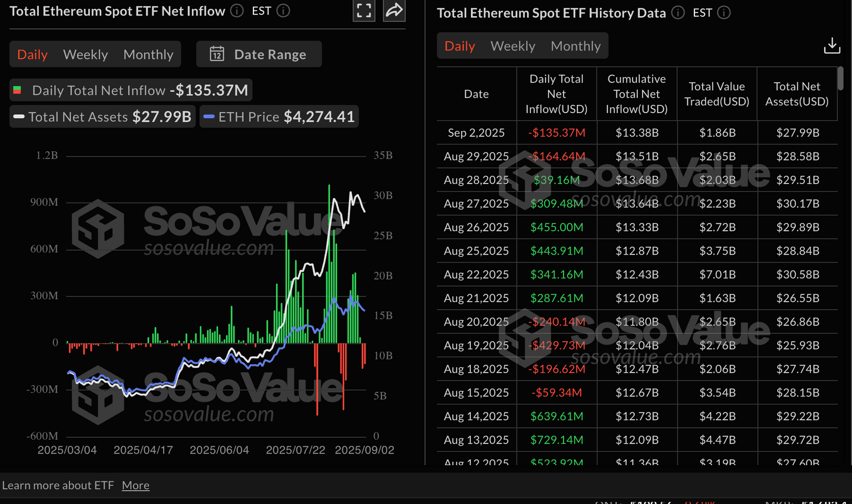Click the share arrow icon
The image size is (852, 504).
394,11
